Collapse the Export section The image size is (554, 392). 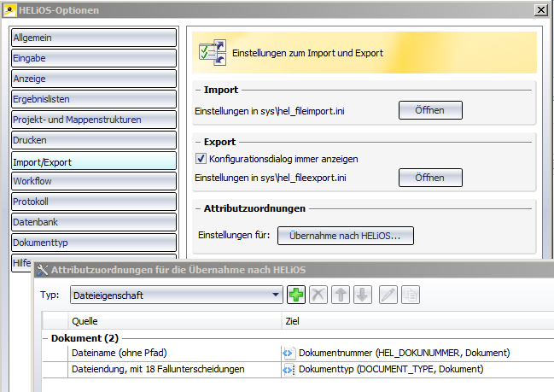pos(198,142)
